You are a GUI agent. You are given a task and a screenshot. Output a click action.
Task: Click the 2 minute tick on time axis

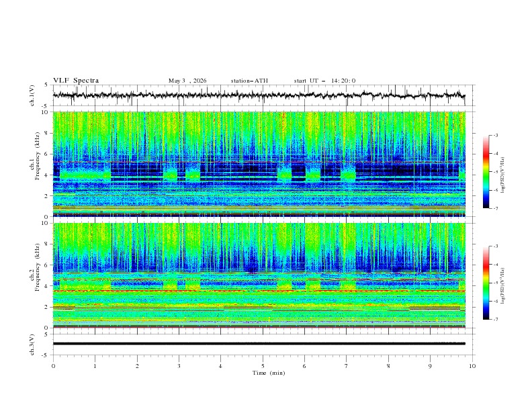click(x=137, y=366)
